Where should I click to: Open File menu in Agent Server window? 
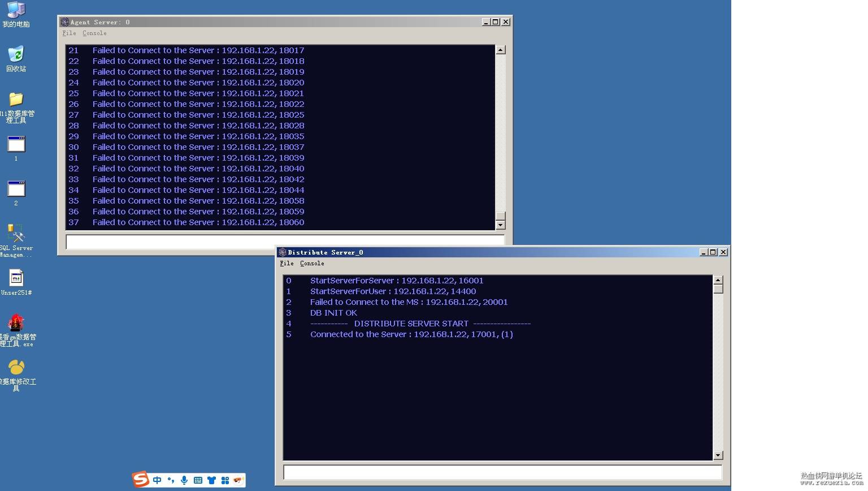coord(69,33)
